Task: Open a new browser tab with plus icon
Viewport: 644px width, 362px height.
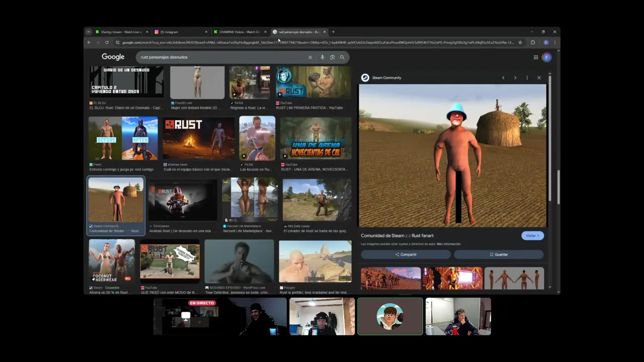Action: pos(333,32)
